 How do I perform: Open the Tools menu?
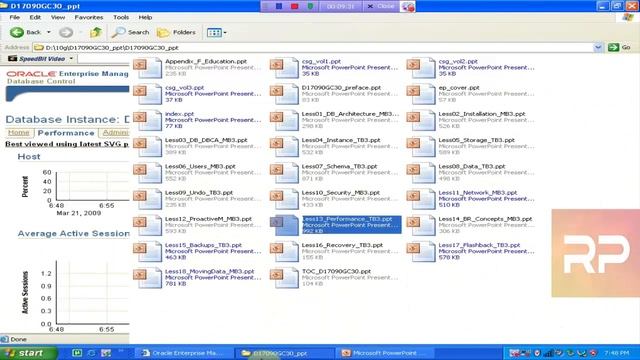(121, 18)
